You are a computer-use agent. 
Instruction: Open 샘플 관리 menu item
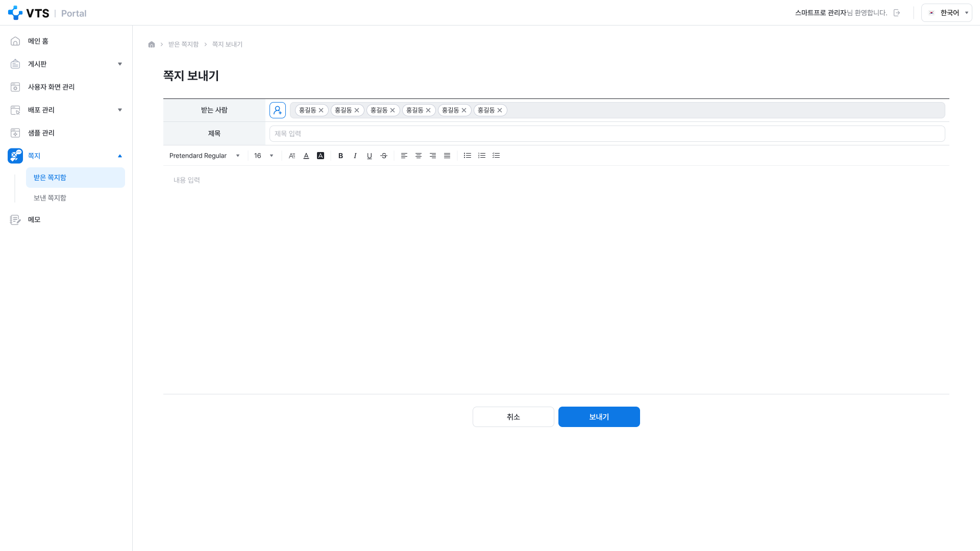(41, 133)
